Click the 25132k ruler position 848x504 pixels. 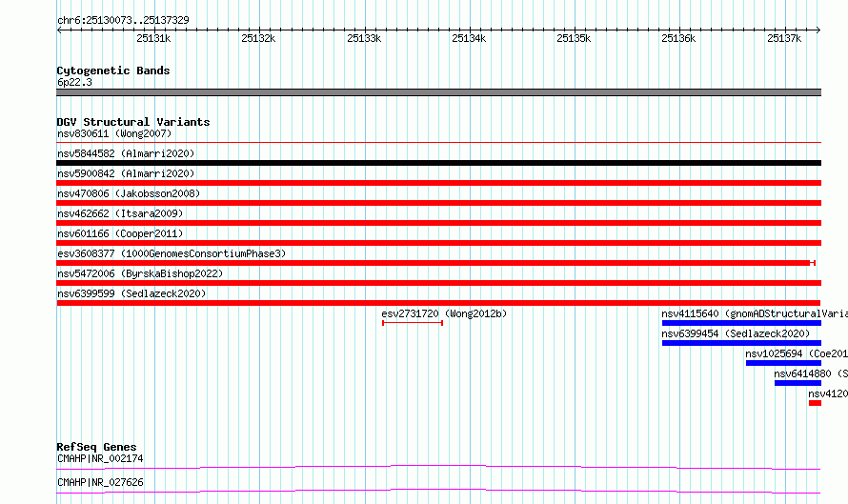coord(258,38)
